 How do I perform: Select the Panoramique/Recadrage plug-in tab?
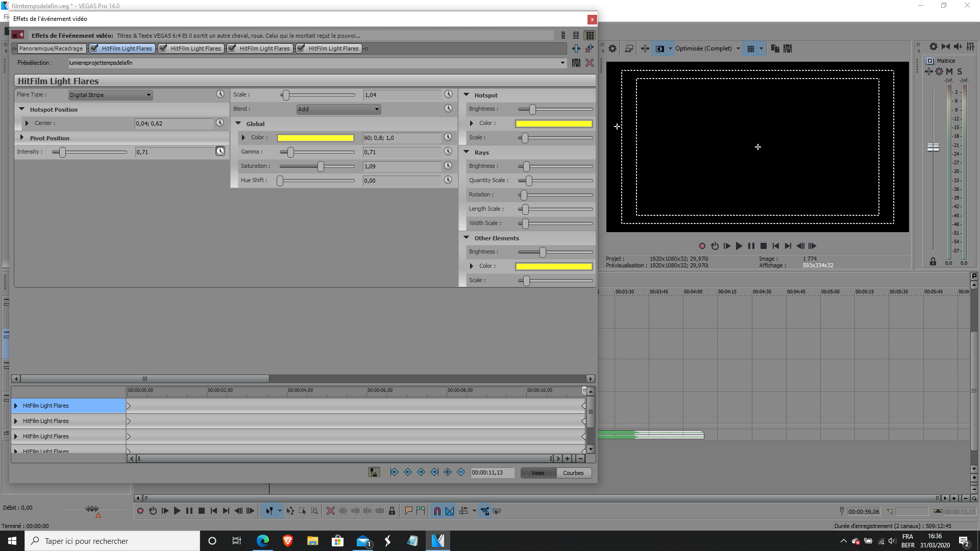click(51, 48)
